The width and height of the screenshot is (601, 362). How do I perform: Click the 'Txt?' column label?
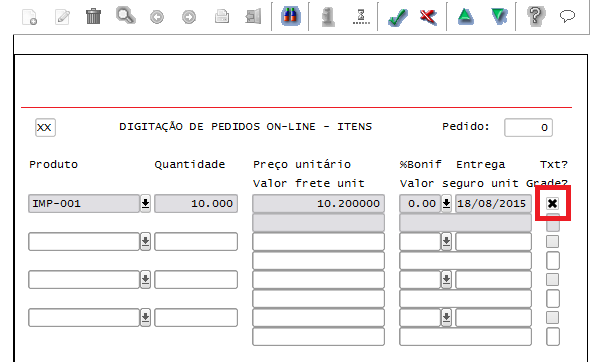553,165
